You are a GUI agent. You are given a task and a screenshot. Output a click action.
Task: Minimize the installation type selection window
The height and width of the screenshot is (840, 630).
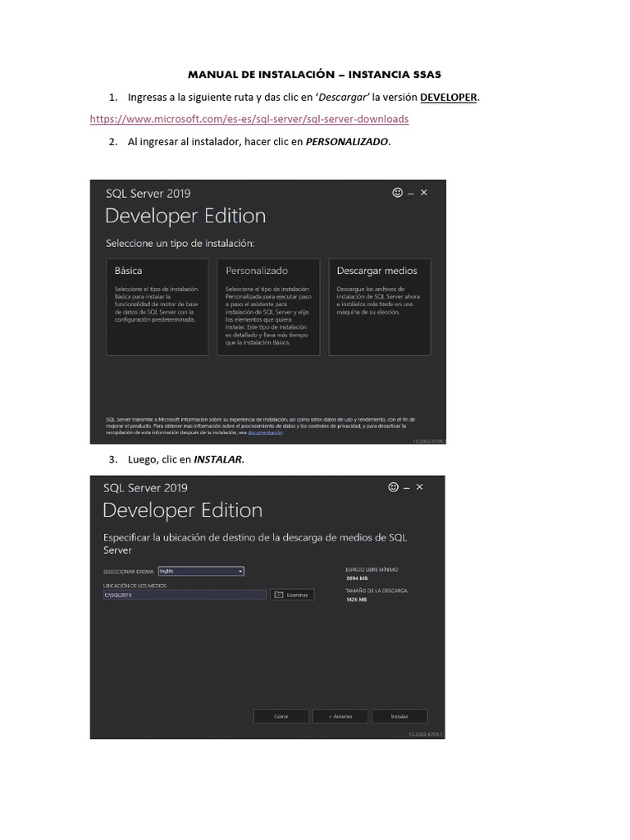tap(411, 193)
